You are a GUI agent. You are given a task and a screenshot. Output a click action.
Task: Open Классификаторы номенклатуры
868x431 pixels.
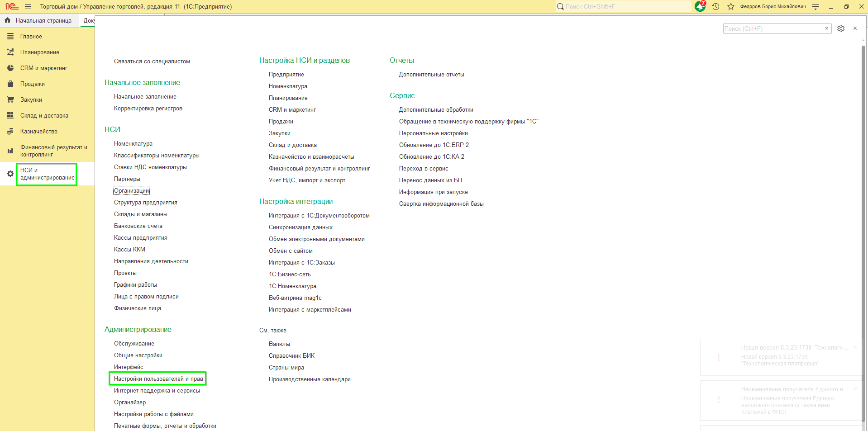(x=157, y=156)
